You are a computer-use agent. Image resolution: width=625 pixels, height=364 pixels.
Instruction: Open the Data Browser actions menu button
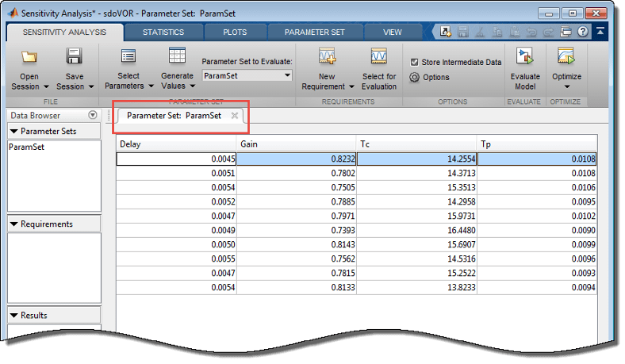point(93,115)
